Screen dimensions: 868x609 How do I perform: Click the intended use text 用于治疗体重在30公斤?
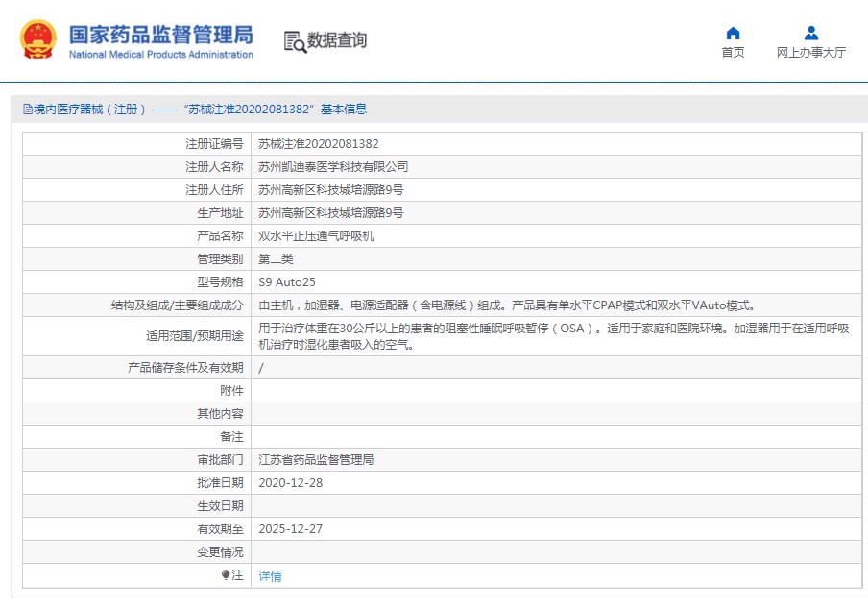click(554, 336)
